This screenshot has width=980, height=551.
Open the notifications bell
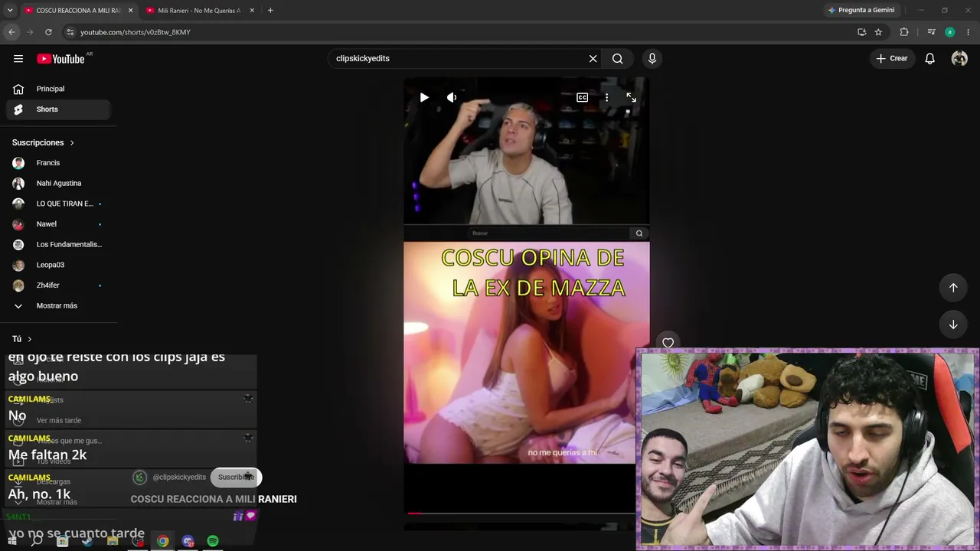(930, 59)
